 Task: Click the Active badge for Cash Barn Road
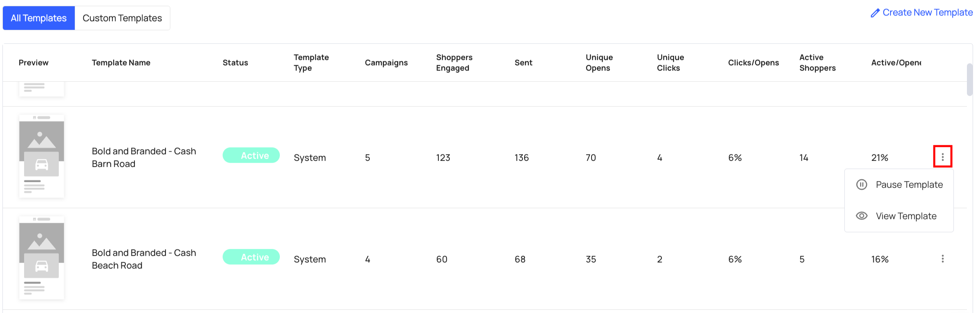coord(251,155)
